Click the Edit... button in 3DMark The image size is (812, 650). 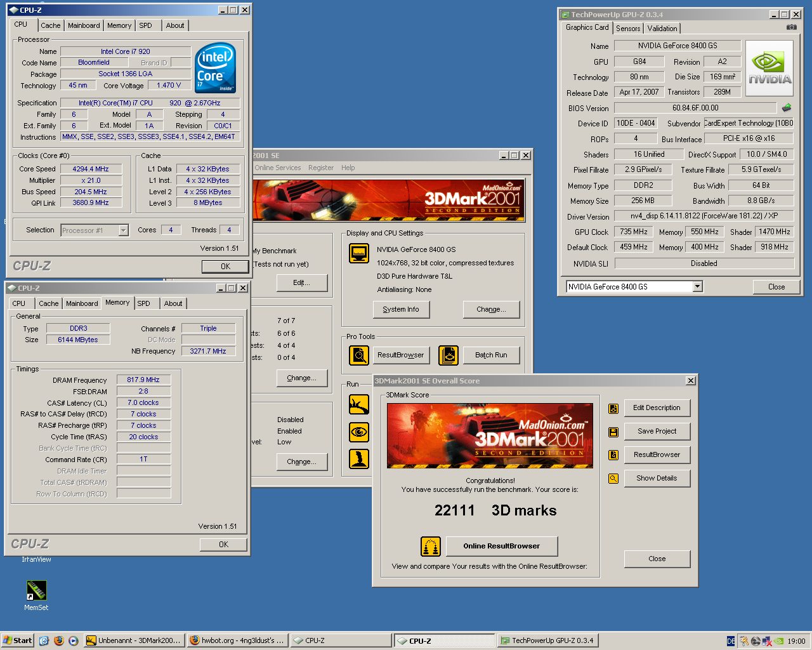coord(302,282)
